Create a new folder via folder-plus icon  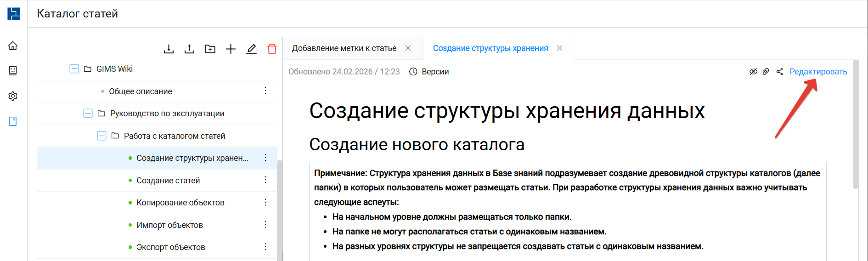[x=210, y=49]
